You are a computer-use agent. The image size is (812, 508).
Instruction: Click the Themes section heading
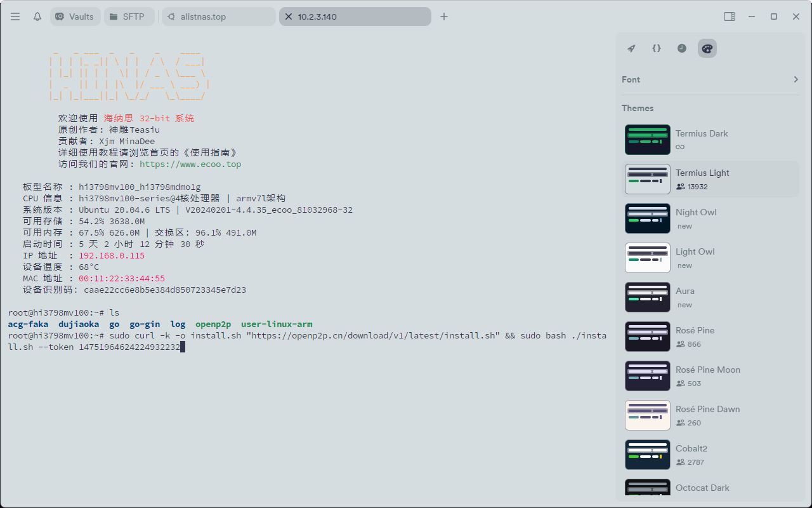point(638,108)
